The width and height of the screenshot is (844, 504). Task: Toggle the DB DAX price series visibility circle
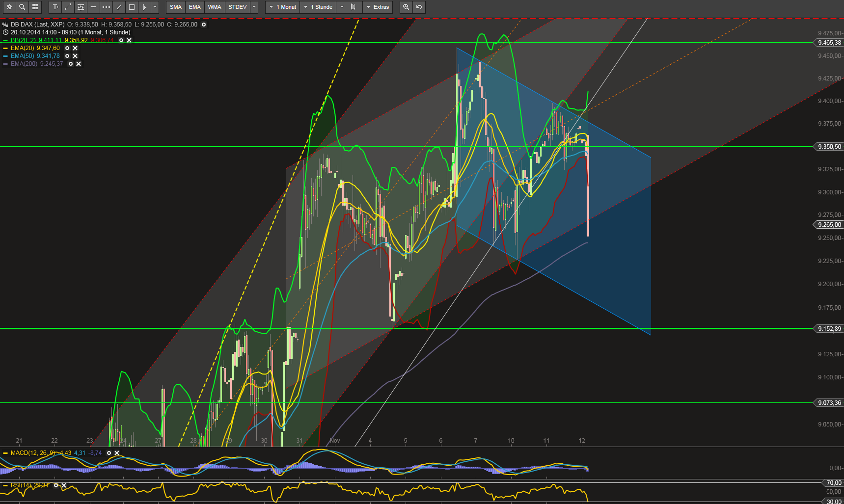[204, 24]
